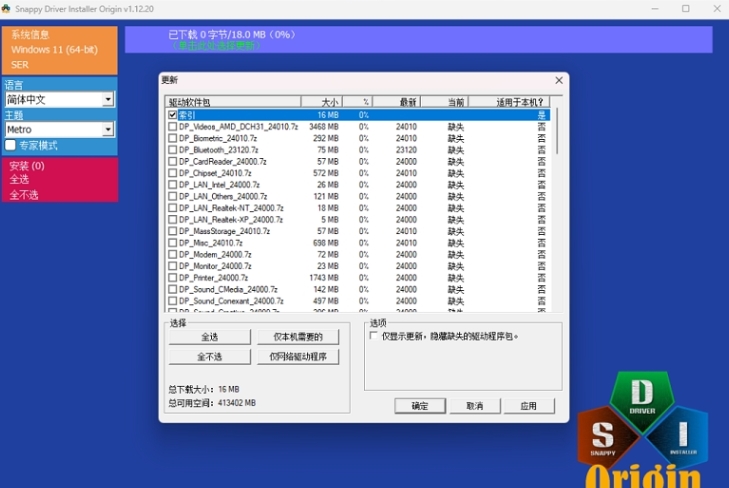The height and width of the screenshot is (488, 729).
Task: Check the DP_Bluetooth_23120.7z checkbox
Action: (172, 150)
